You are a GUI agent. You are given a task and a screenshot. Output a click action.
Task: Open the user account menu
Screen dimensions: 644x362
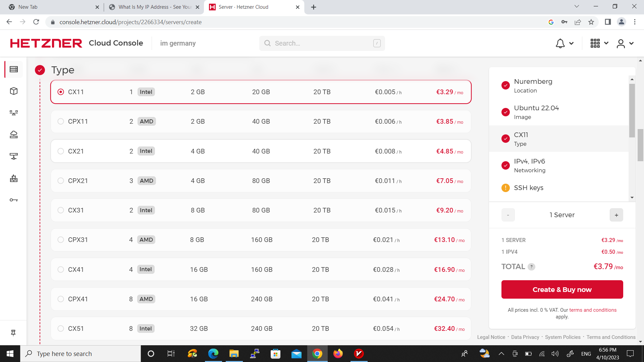pyautogui.click(x=621, y=44)
